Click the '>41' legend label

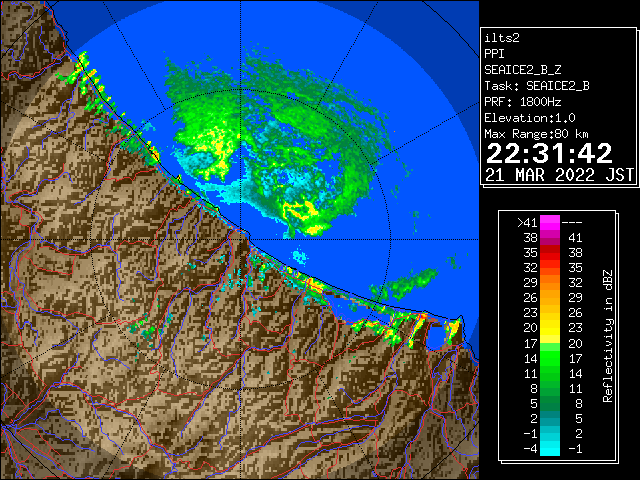click(527, 223)
